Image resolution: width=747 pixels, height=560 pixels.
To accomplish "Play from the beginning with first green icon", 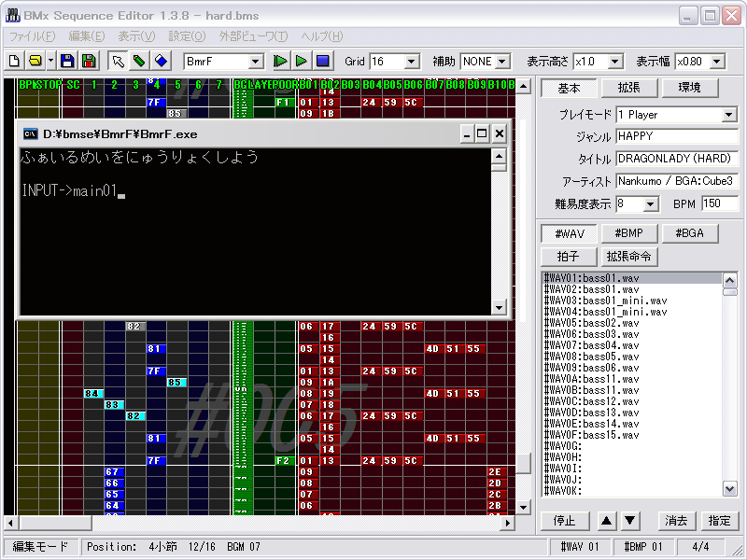I will 280,62.
